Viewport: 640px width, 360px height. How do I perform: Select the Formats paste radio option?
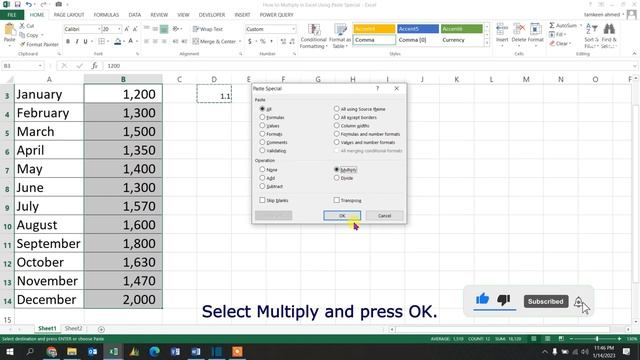click(262, 133)
